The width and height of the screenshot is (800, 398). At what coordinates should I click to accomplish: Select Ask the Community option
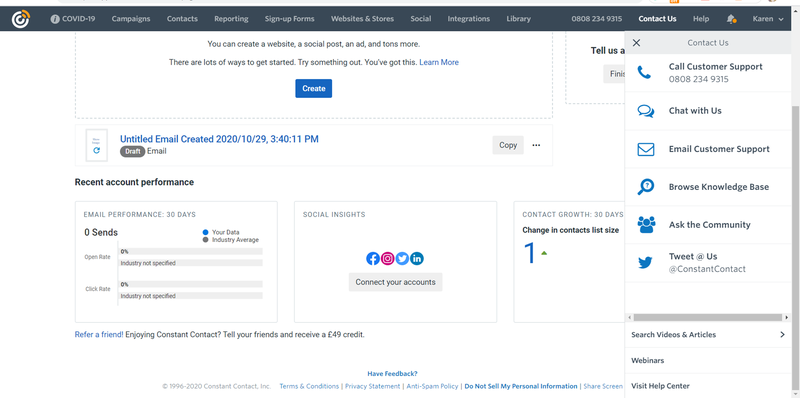point(708,225)
